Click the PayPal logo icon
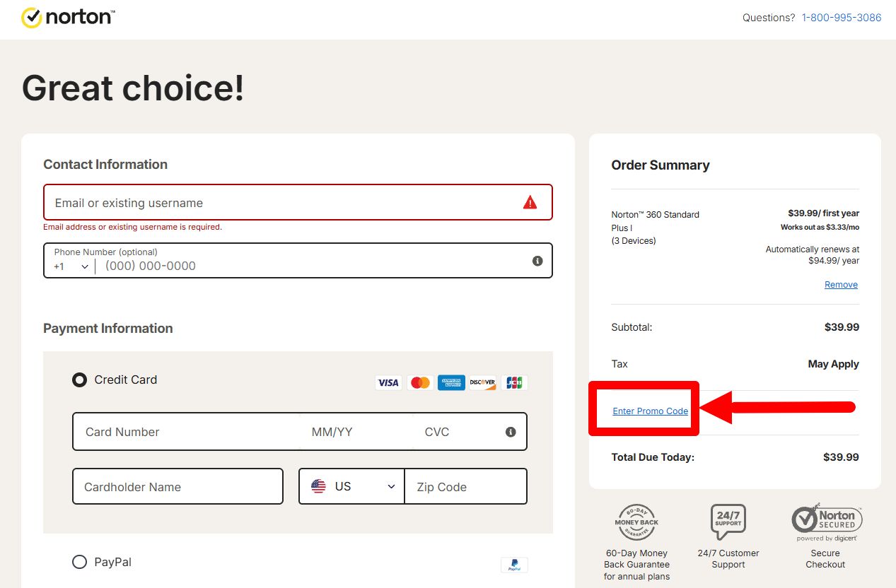This screenshot has height=588, width=896. tap(514, 565)
